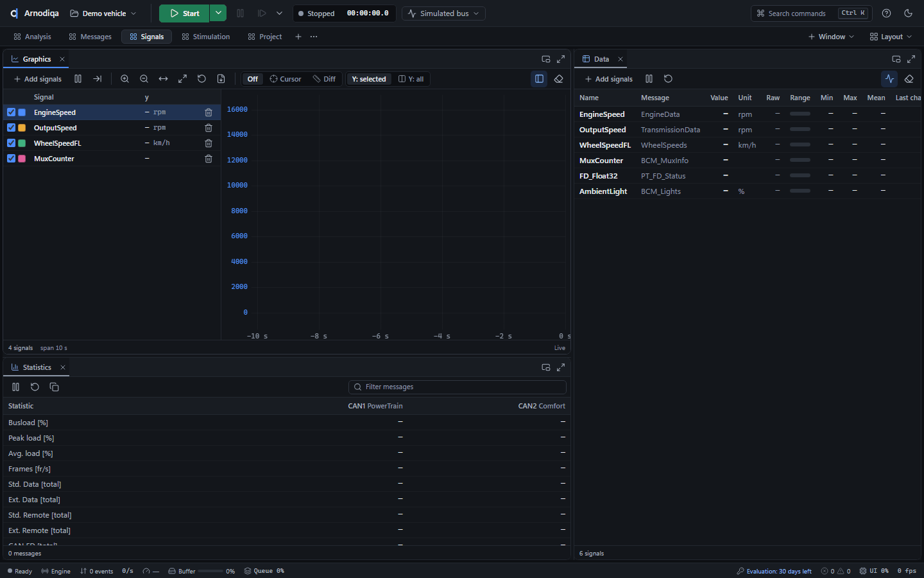The width and height of the screenshot is (924, 578).
Task: Toggle the sparkline view in Data panel
Action: tap(889, 79)
